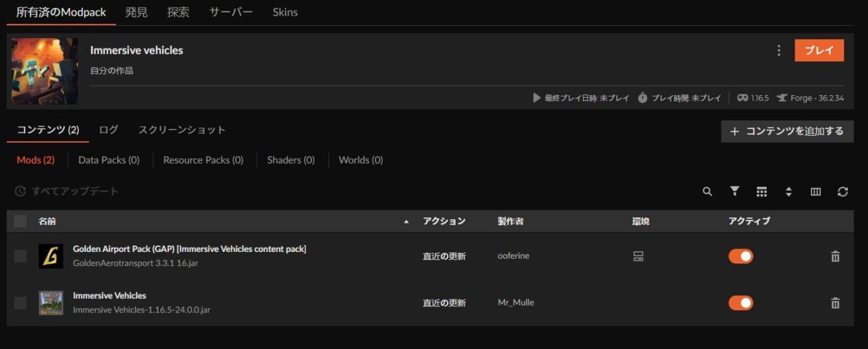Click the last played triangle icon
Viewport: 868px width, 349px height.
(x=537, y=98)
